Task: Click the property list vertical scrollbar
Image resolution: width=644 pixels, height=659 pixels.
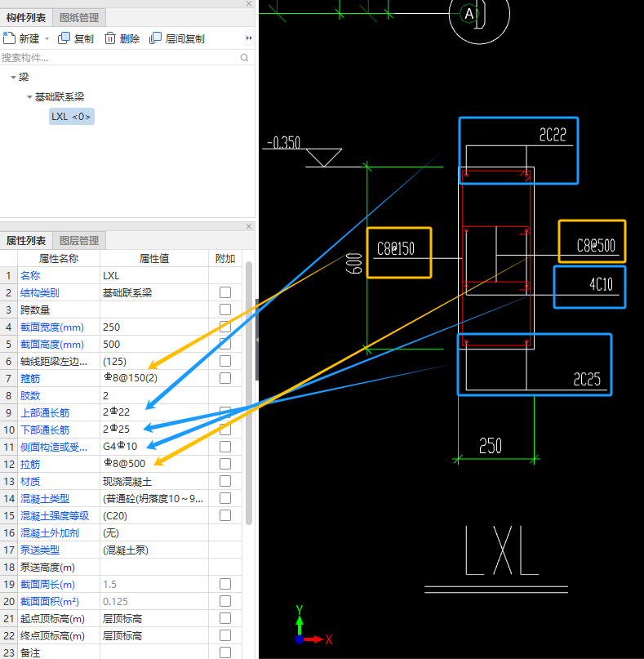Action: tap(249, 393)
